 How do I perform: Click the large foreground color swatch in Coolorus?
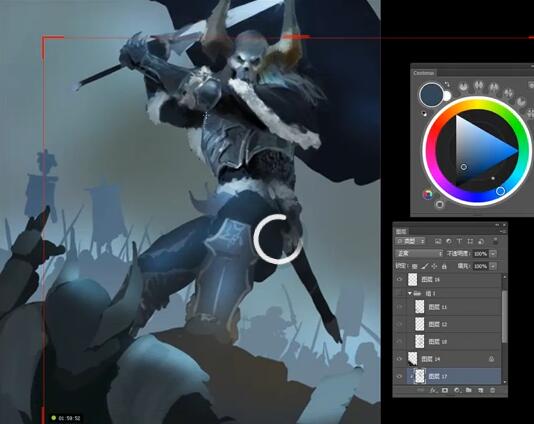431,94
